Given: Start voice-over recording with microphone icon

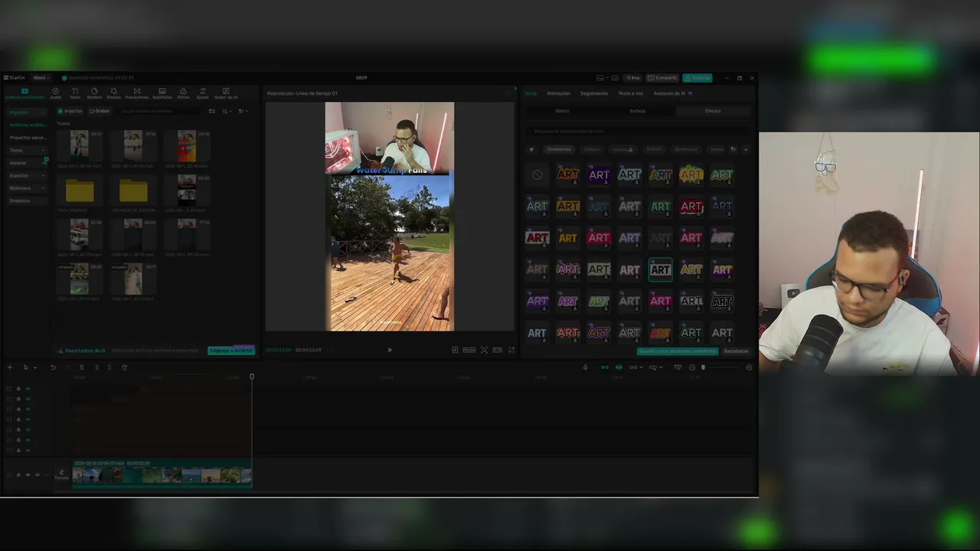Looking at the screenshot, I should click(585, 367).
